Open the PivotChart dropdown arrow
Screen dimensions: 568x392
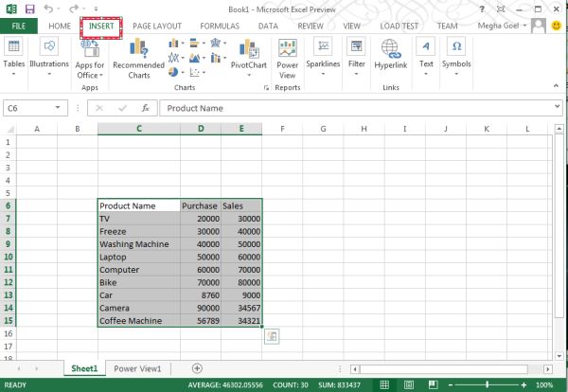(249, 75)
